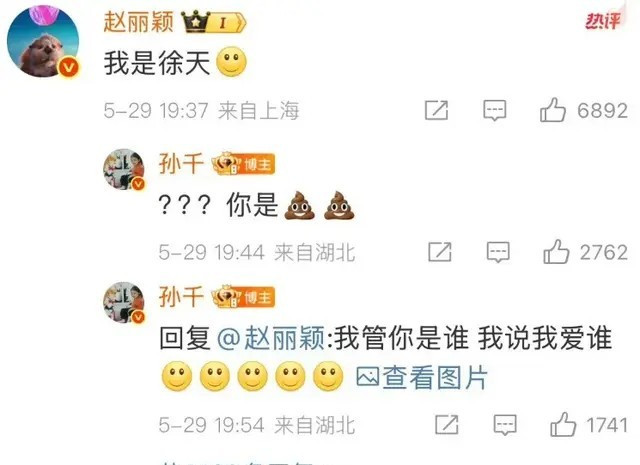Share the comment posted at 19:37
The width and height of the screenshot is (640, 465).
click(x=436, y=110)
